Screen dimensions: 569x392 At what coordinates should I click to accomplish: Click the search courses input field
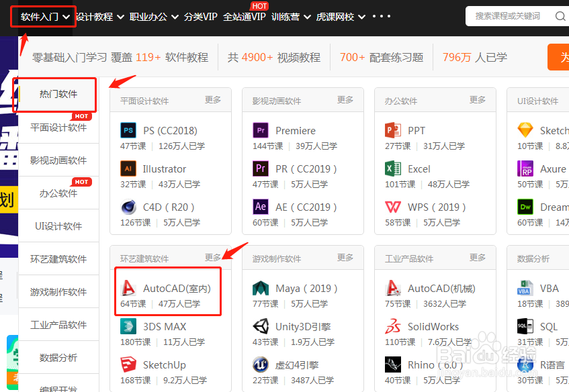508,16
